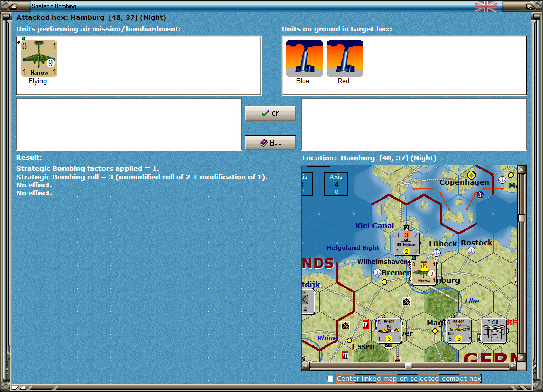Close the Strategic Bombing window

click(530, 6)
